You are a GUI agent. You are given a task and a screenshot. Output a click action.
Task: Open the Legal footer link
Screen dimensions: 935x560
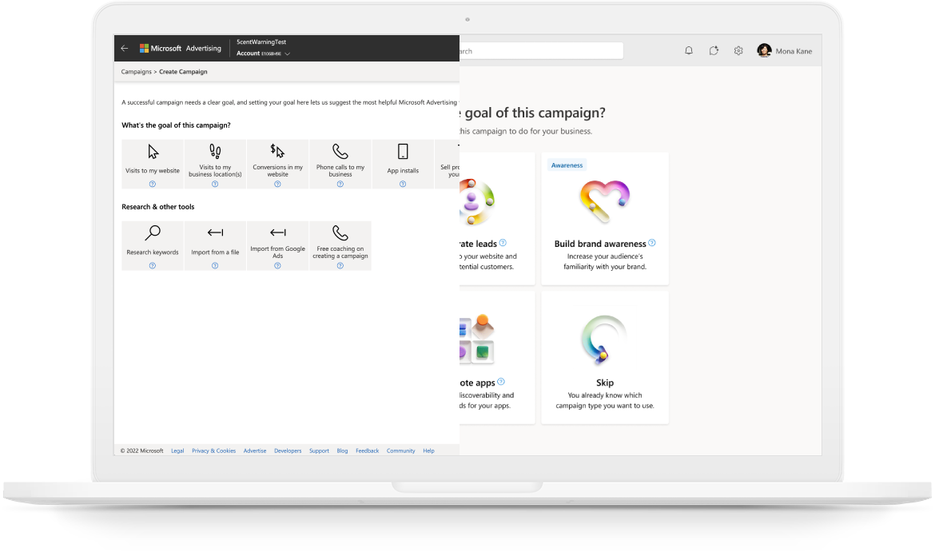point(177,451)
